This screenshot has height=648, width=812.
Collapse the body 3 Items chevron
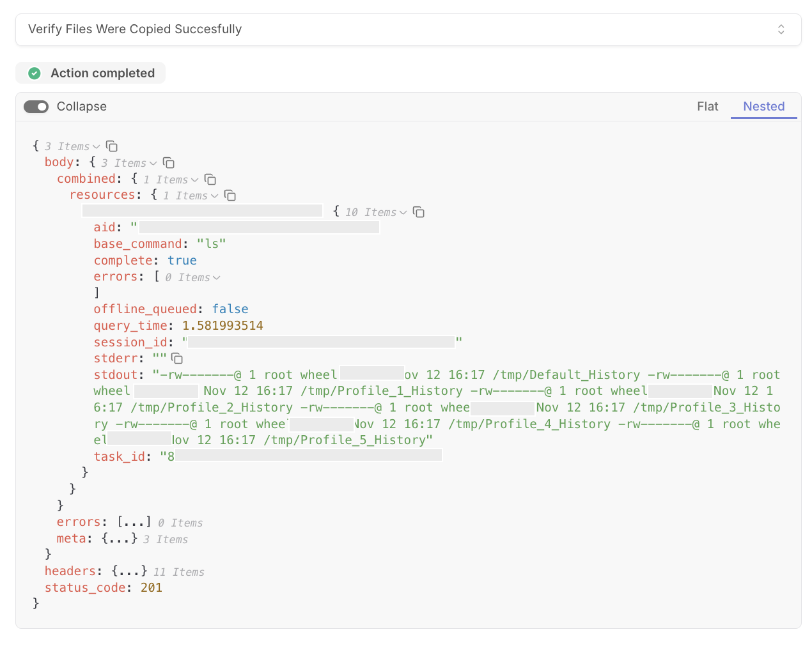(x=153, y=164)
